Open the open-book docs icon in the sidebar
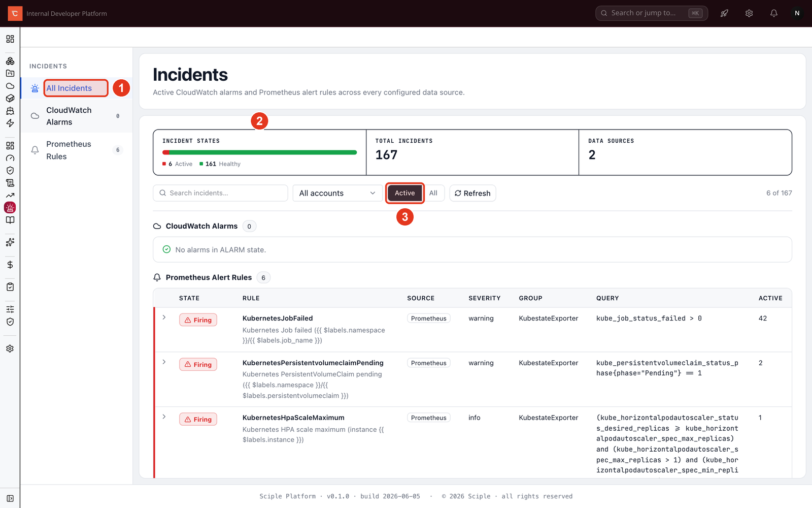812x508 pixels. 10,220
